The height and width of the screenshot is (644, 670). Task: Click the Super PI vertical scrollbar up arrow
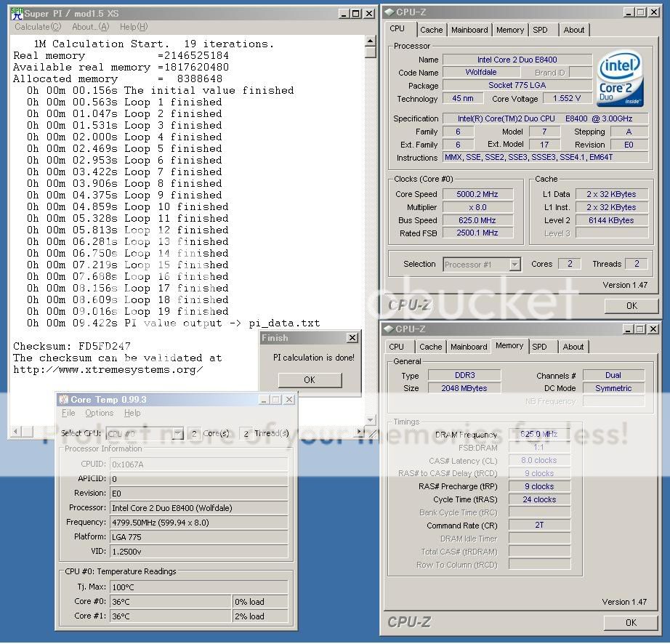click(x=371, y=41)
